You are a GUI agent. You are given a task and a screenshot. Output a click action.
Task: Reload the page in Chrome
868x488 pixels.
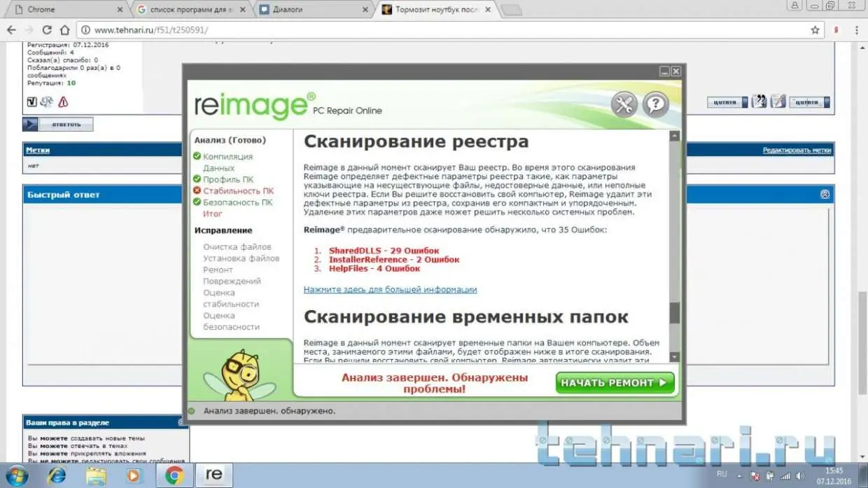[x=47, y=30]
